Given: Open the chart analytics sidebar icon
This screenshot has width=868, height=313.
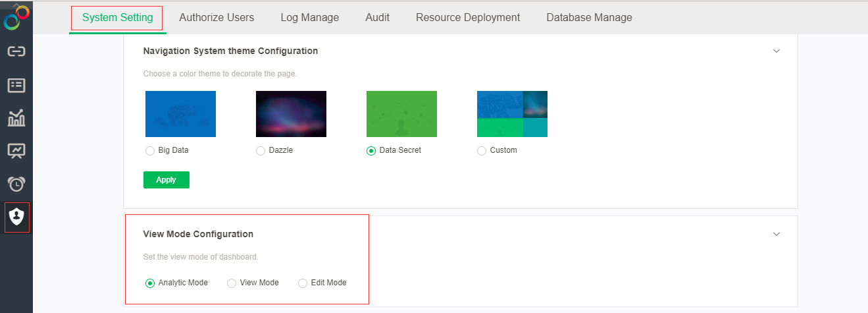Looking at the screenshot, I should 16,118.
